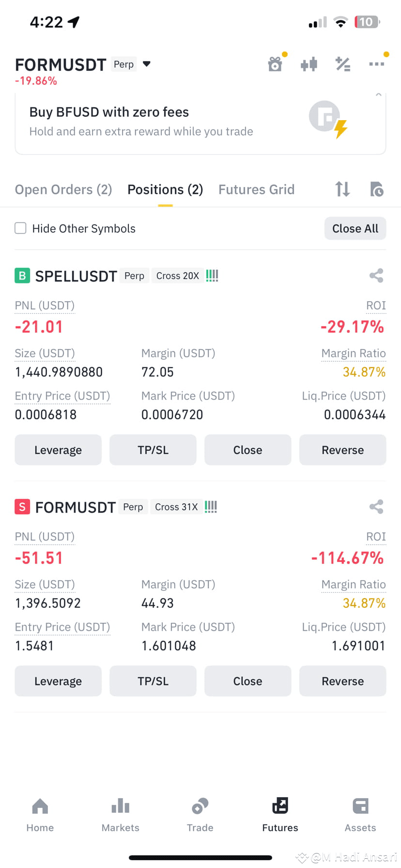
Task: Switch to Futures Grid tab
Action: point(256,189)
